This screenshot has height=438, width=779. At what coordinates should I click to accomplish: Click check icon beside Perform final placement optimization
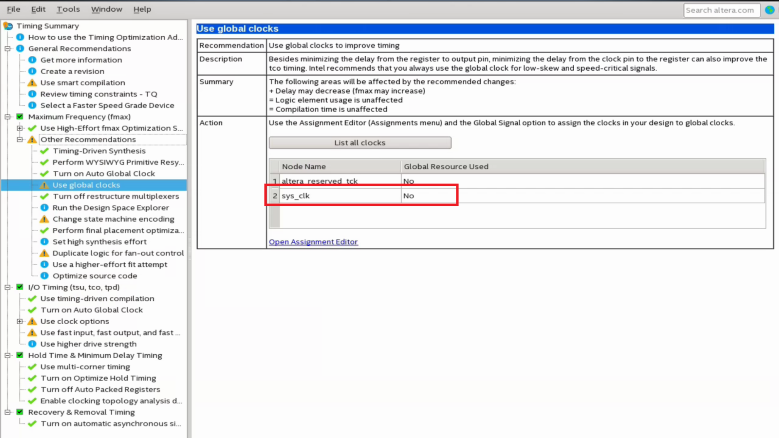click(44, 230)
